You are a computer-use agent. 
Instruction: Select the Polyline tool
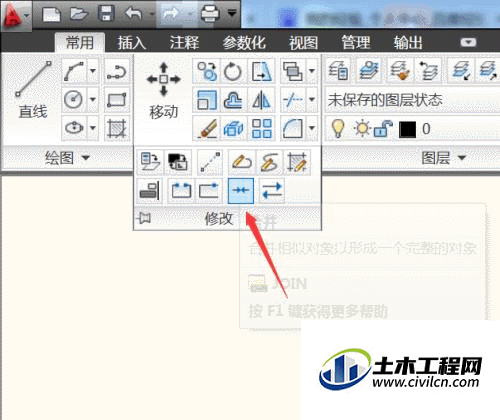116,71
